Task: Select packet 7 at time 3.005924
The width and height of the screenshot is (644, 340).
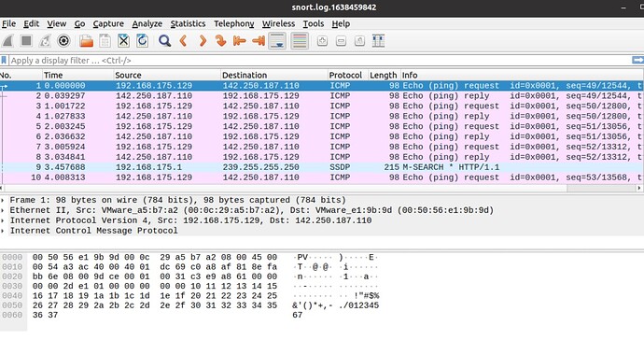Action: click(322, 147)
